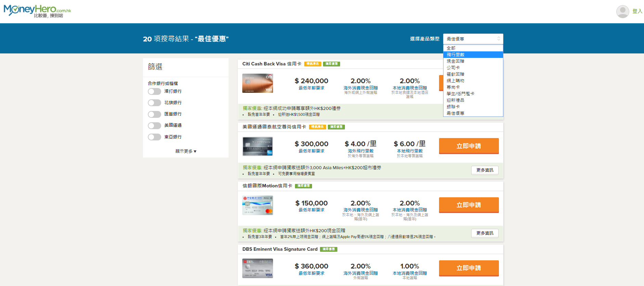644x286 pixels.
Task: Click the green 獨家優惠 badge on American Express card
Action: point(336,127)
